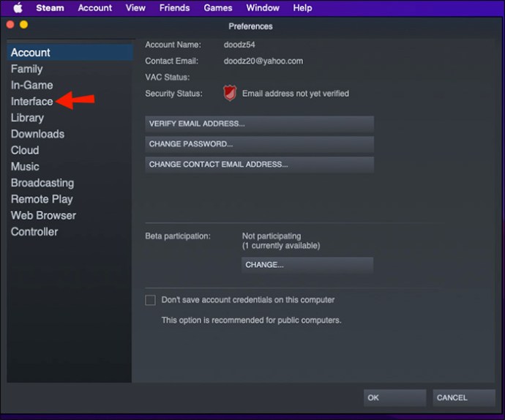Open the Window menu
This screenshot has width=505, height=420.
click(263, 8)
